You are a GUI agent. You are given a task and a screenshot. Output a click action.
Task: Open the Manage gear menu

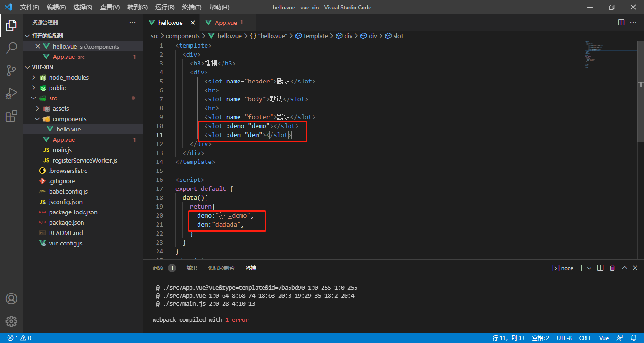point(11,321)
